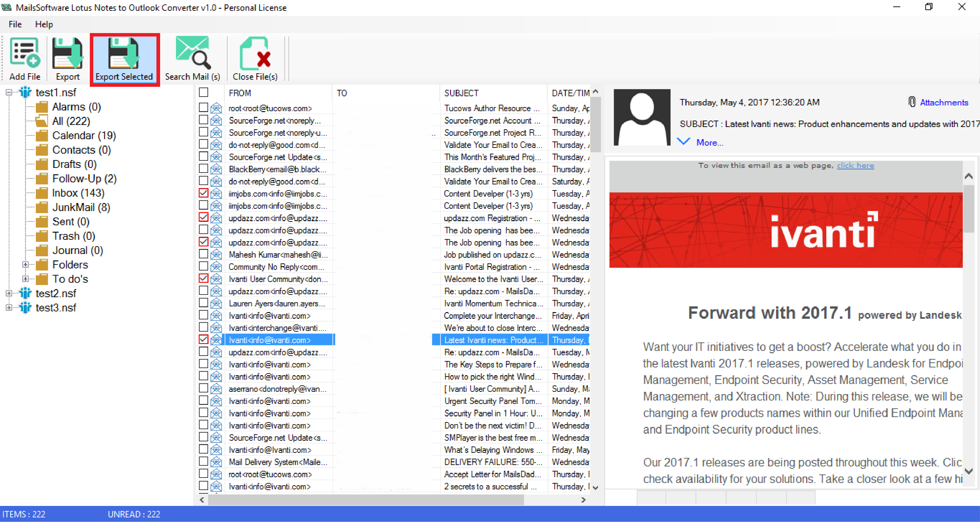980x522 pixels.
Task: Click preview pane scroll-up arrow
Action: tap(969, 176)
